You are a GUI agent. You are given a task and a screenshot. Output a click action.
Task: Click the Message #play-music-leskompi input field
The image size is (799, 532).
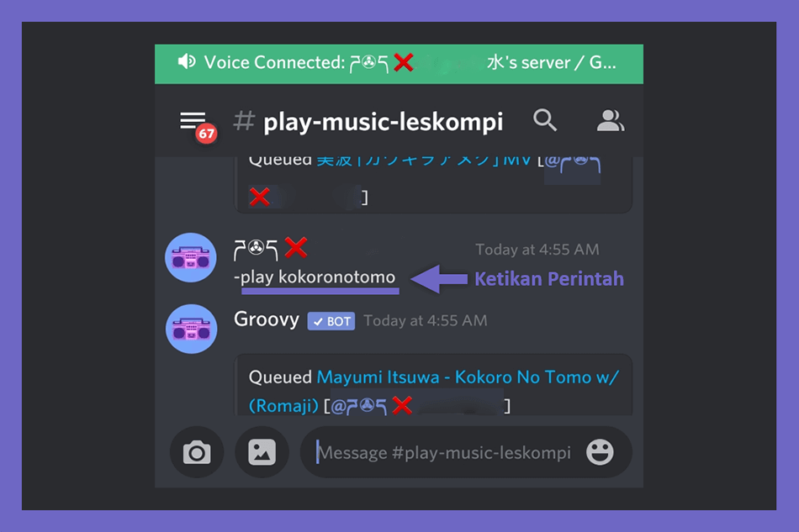coord(466,452)
